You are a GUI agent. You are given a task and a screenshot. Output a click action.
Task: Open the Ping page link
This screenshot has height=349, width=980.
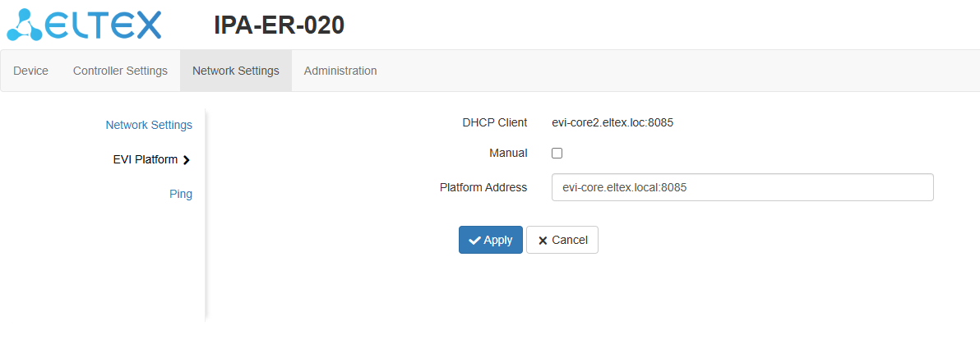[x=181, y=194]
